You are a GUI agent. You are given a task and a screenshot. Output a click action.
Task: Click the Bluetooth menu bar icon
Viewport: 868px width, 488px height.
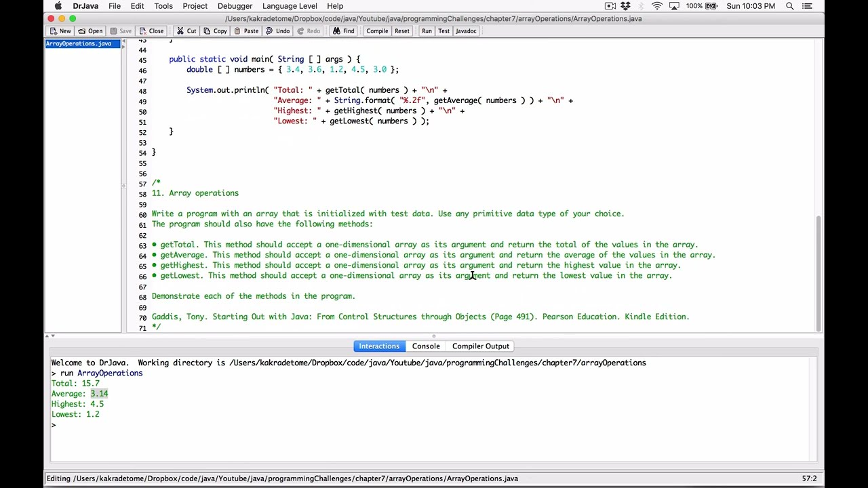642,6
